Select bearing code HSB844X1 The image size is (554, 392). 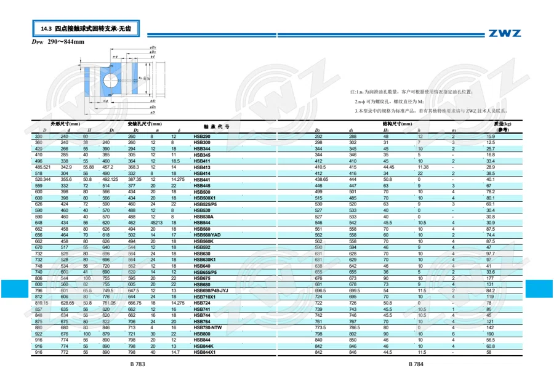204,353
